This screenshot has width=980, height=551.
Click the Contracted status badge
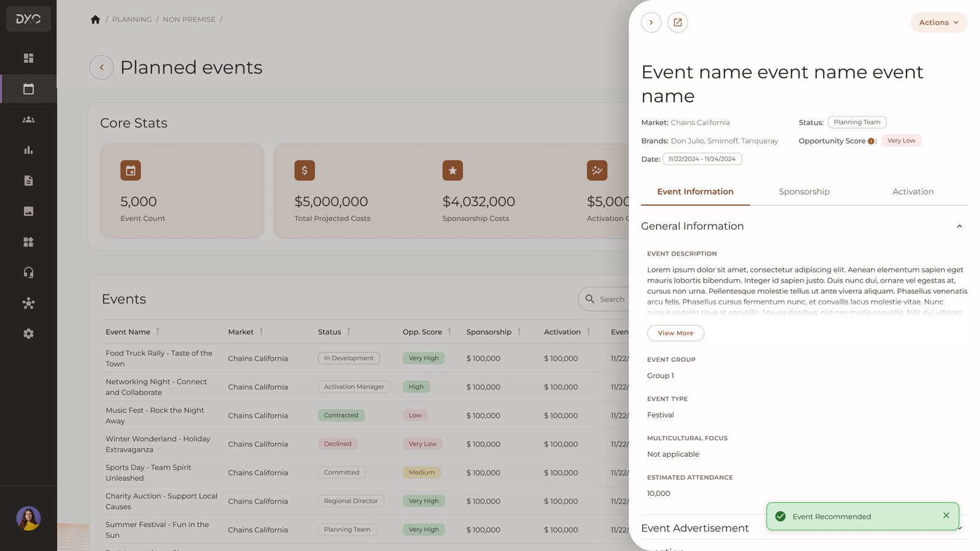[341, 415]
